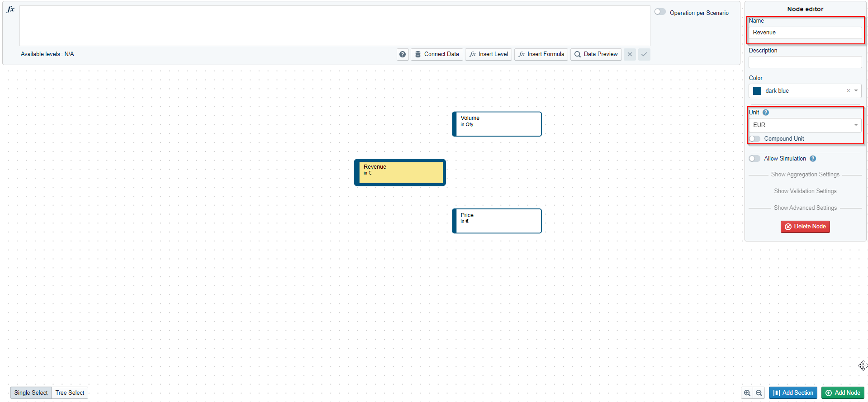
Task: Click the dark blue color swatch
Action: point(757,91)
